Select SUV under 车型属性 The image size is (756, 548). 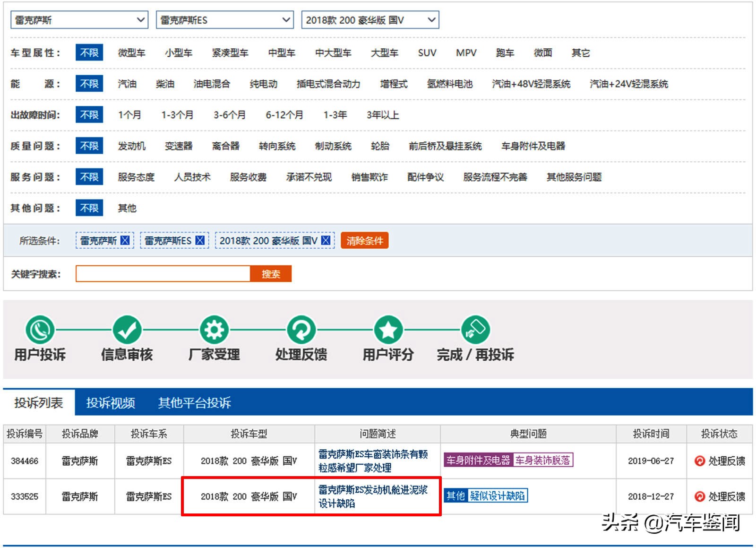[x=427, y=53]
